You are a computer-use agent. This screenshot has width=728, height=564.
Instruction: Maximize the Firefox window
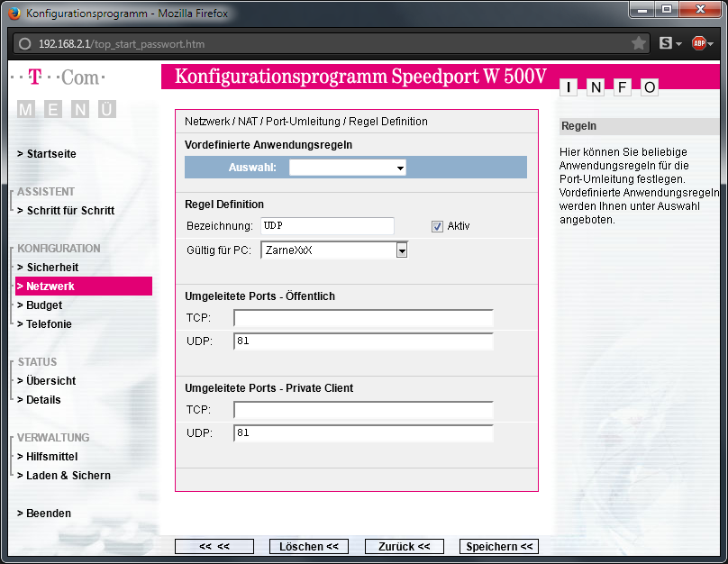pos(667,9)
